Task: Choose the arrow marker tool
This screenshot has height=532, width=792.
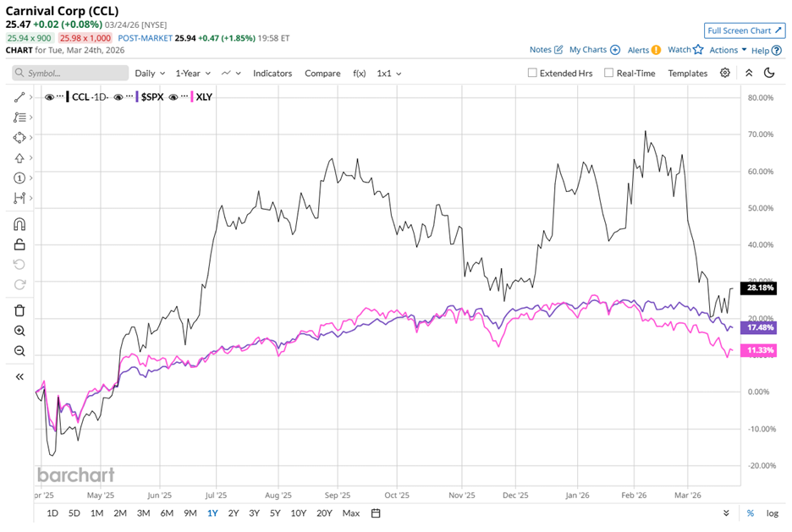Action: point(19,158)
